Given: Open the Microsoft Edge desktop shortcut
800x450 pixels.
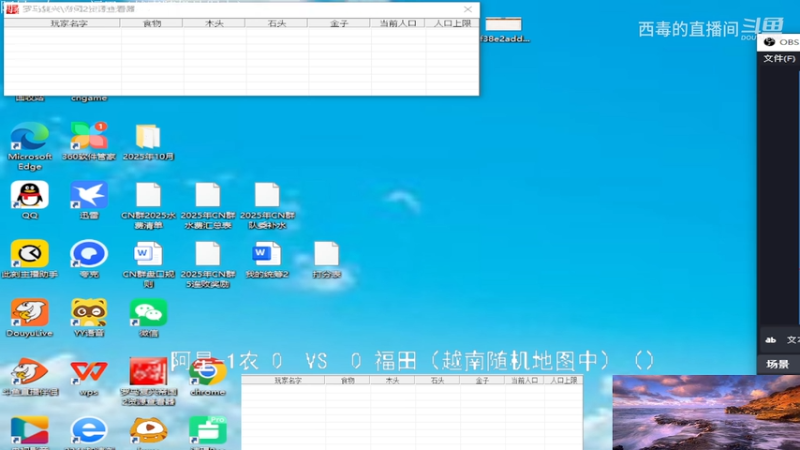Looking at the screenshot, I should click(29, 145).
